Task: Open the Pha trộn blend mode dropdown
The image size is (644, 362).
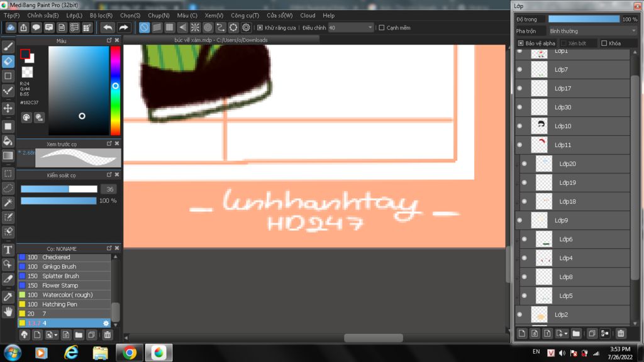Action: [592, 31]
